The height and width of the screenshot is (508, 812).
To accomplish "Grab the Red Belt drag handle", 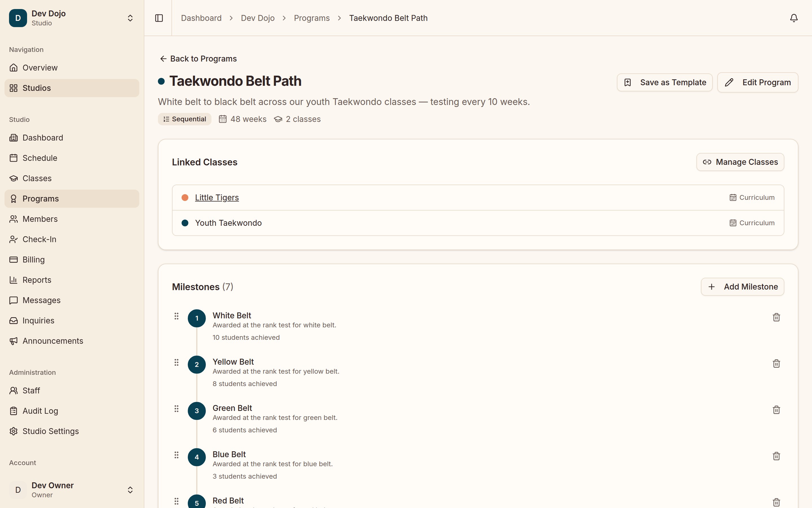I will point(176,501).
